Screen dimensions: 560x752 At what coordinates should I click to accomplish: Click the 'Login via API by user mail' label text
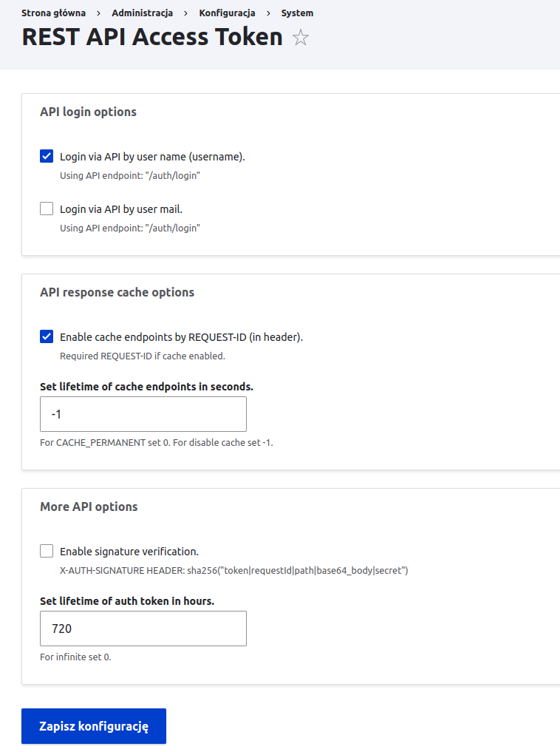[x=121, y=209]
